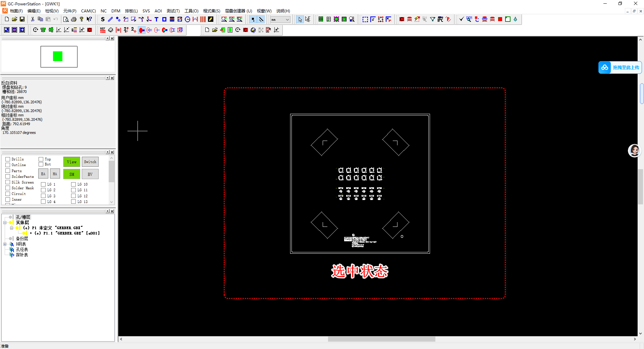Click the yellow layer marker beside 实体层
The height and width of the screenshot is (349, 644).
[x=11, y=222]
